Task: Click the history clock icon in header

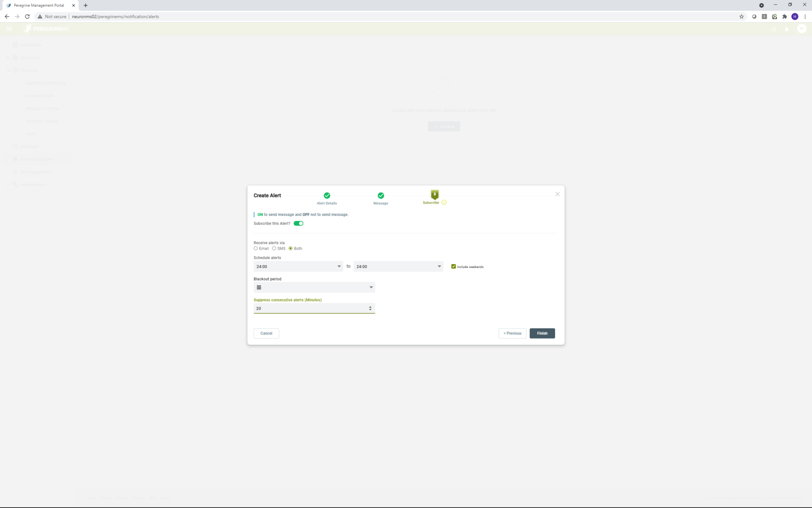Action: tap(774, 29)
